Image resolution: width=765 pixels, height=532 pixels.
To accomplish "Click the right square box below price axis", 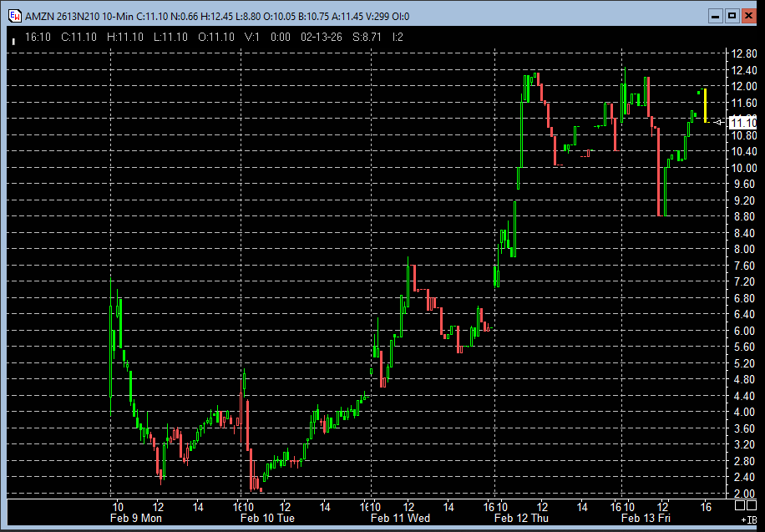I will (x=750, y=506).
